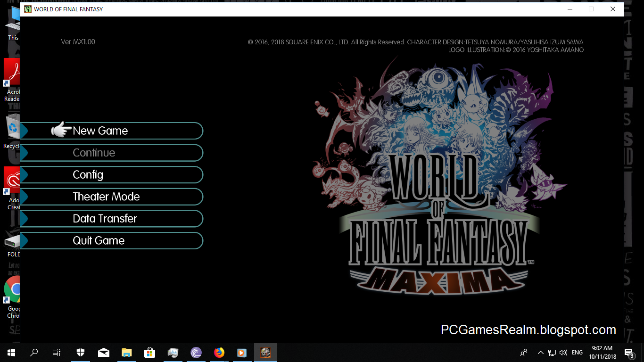Open the taskbar clock and calendar
The height and width of the screenshot is (362, 644).
tap(602, 352)
